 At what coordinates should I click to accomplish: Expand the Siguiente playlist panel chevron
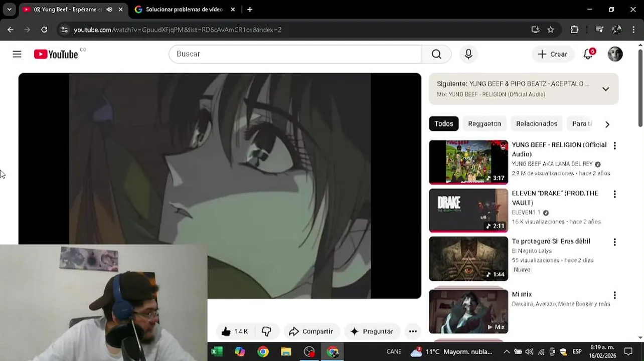(x=605, y=89)
